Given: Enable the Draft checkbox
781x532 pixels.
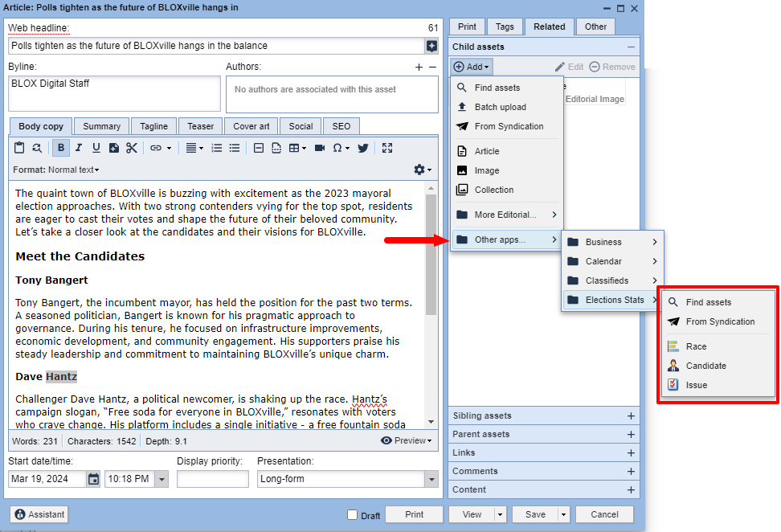Looking at the screenshot, I should click(x=352, y=514).
